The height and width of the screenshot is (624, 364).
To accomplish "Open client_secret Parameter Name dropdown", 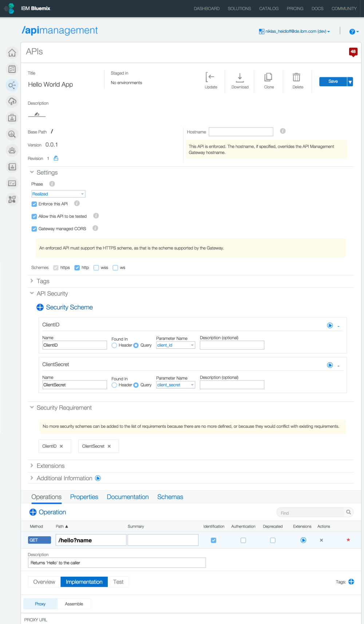I will (175, 385).
